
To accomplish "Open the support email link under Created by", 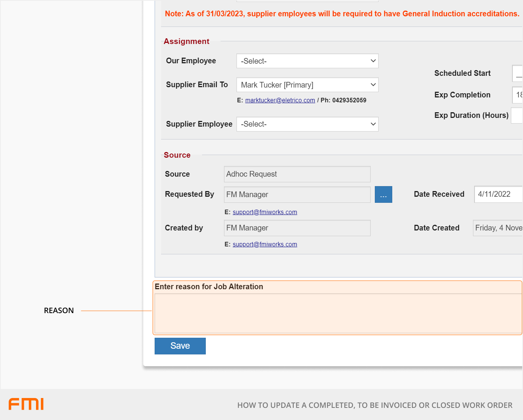I will (x=265, y=244).
